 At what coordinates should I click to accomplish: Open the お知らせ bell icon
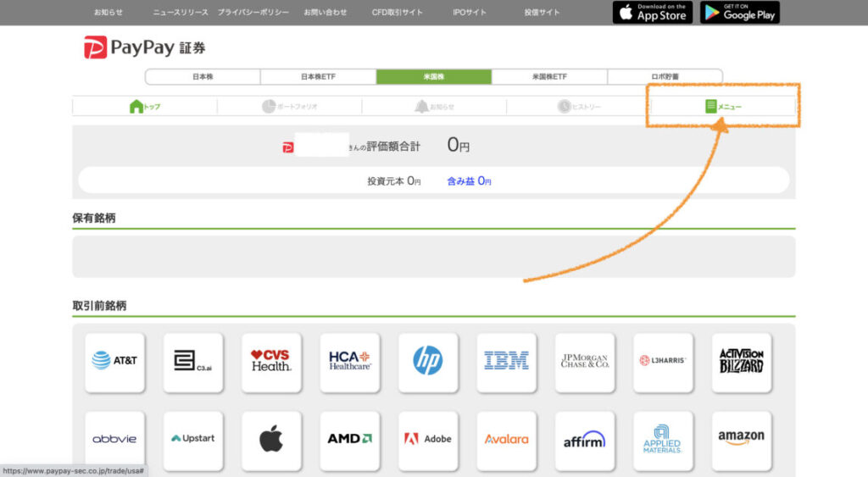pyautogui.click(x=421, y=107)
